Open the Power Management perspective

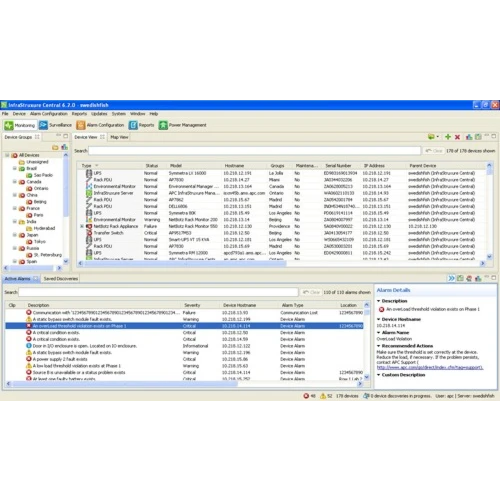(x=183, y=125)
